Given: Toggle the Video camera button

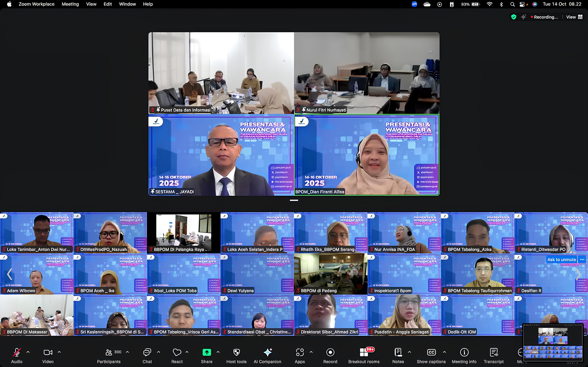Looking at the screenshot, I should point(48,352).
